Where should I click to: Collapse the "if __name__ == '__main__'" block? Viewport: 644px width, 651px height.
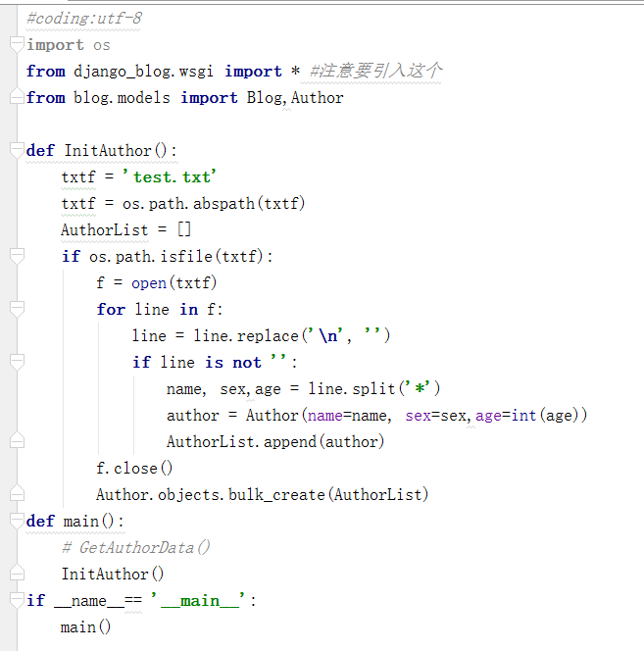coord(17,600)
